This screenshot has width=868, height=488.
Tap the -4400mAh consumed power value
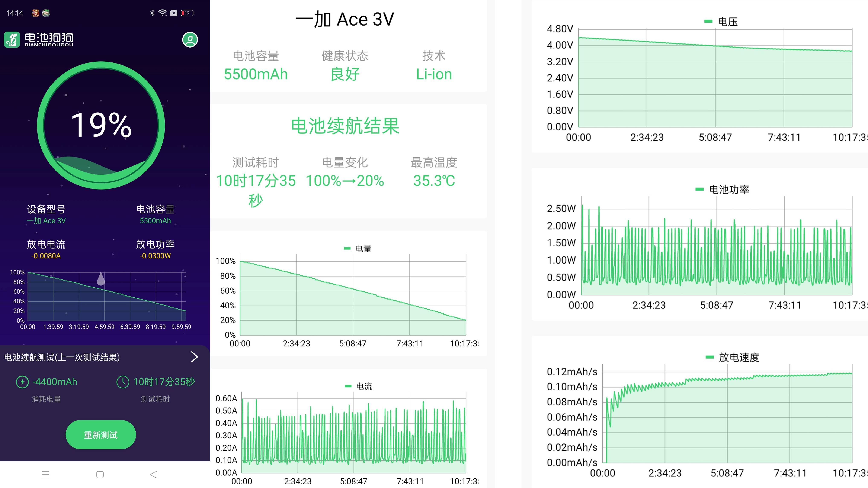tap(55, 382)
